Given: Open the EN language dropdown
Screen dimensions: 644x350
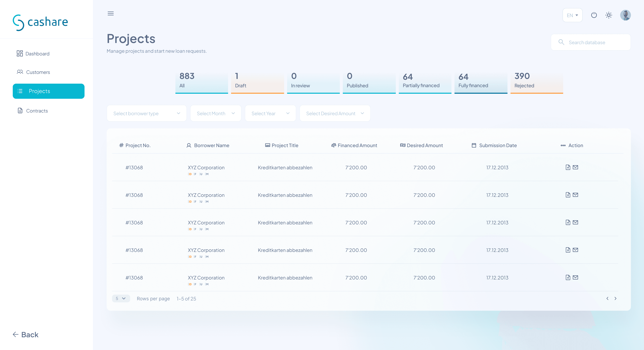Looking at the screenshot, I should [x=572, y=15].
